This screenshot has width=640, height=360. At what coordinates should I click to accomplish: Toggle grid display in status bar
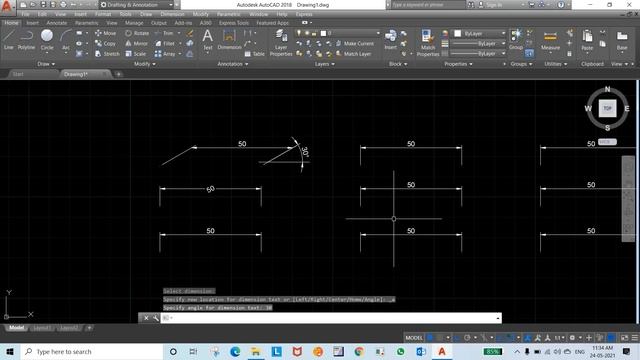[x=430, y=338]
